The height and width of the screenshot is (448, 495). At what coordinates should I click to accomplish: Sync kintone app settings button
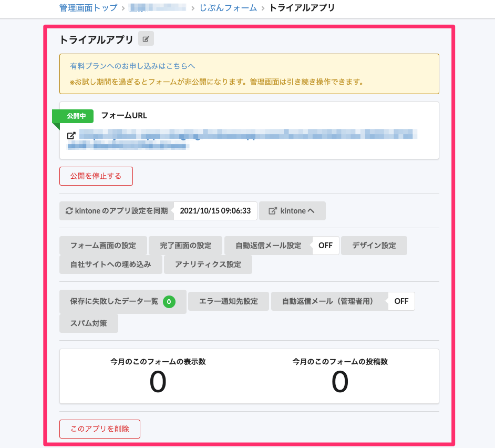click(x=117, y=211)
